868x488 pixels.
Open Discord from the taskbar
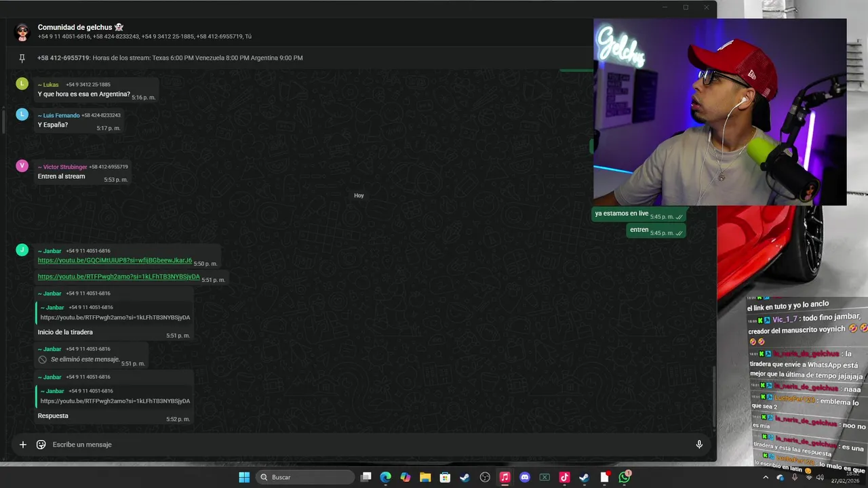[x=524, y=477]
